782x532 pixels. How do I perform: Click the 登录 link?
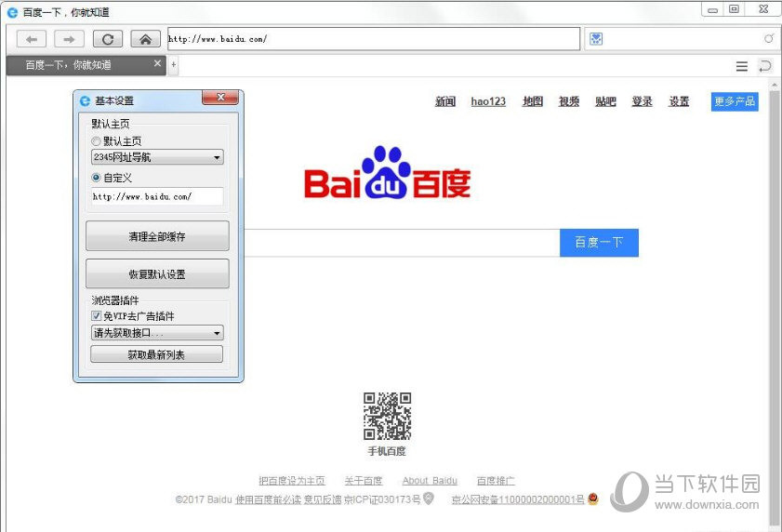pyautogui.click(x=642, y=101)
